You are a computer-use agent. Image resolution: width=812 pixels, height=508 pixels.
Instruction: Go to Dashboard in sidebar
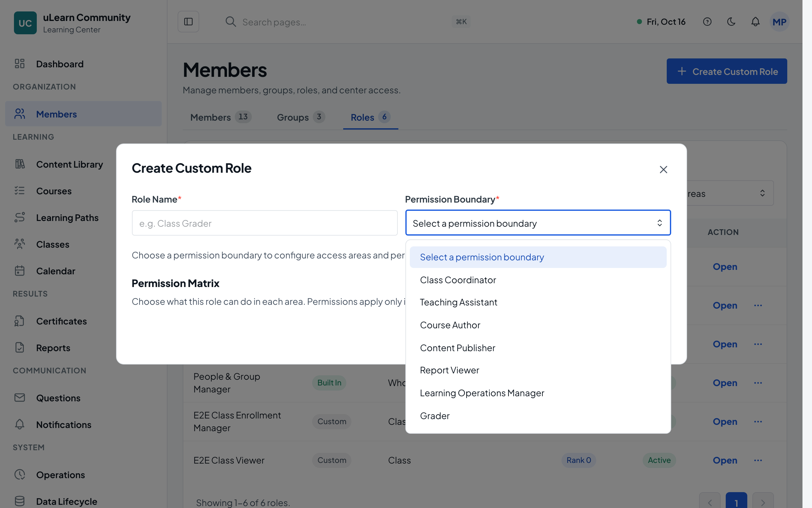tap(83, 64)
